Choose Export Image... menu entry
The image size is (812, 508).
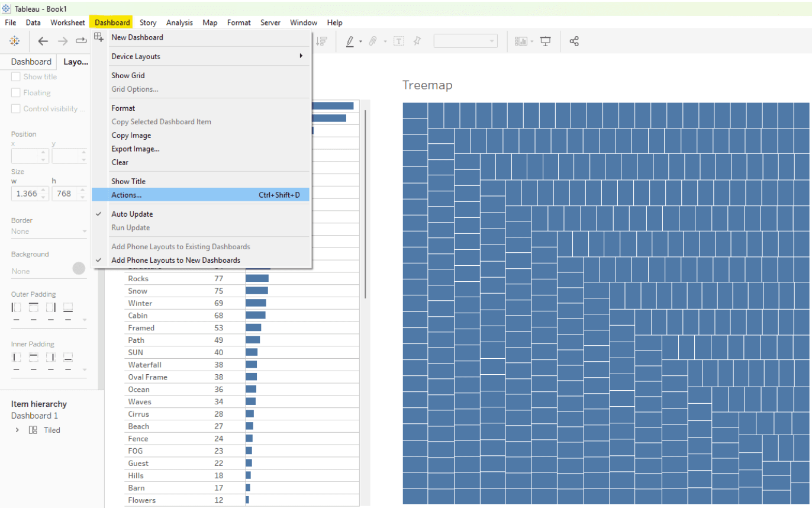tap(136, 149)
